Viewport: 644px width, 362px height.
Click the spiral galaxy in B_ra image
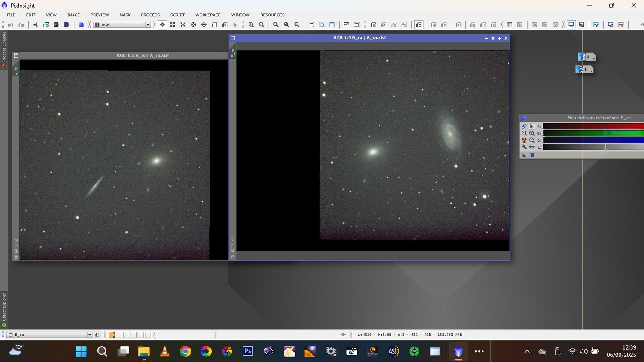click(450, 133)
